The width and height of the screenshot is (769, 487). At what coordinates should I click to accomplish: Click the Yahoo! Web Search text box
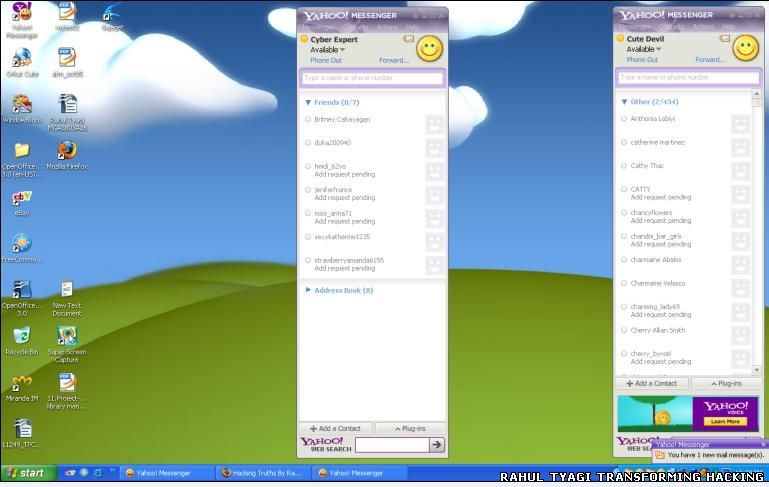[x=392, y=445]
